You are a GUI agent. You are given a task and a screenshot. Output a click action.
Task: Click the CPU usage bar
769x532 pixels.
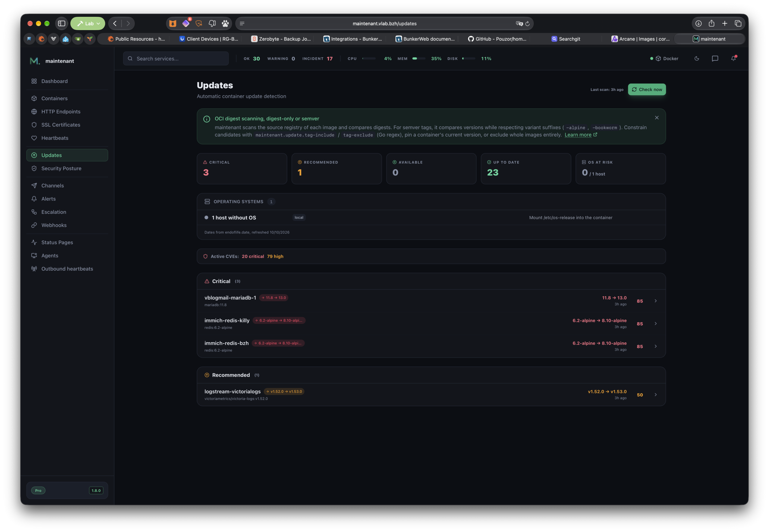click(x=369, y=59)
